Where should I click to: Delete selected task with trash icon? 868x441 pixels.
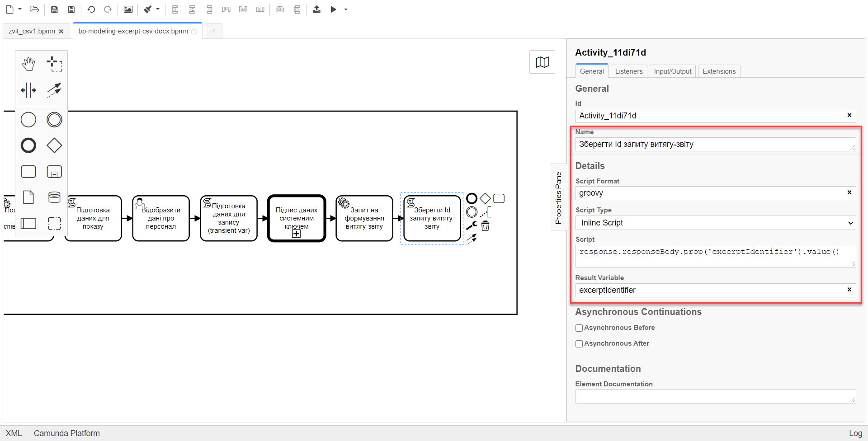pyautogui.click(x=485, y=225)
